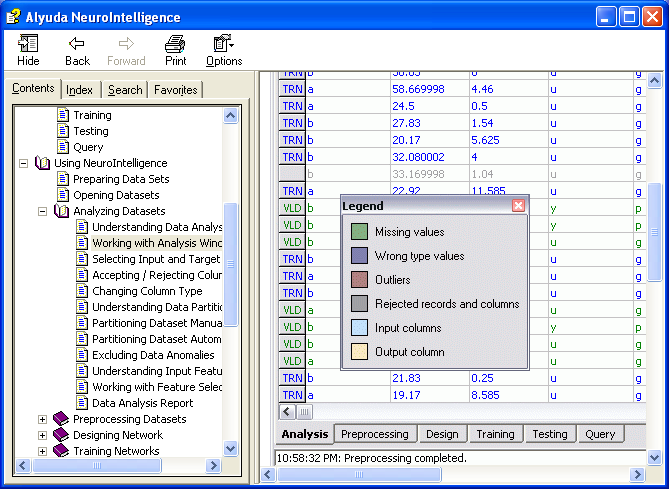Image resolution: width=669 pixels, height=489 pixels.
Task: Select the Analysis tab
Action: (305, 434)
